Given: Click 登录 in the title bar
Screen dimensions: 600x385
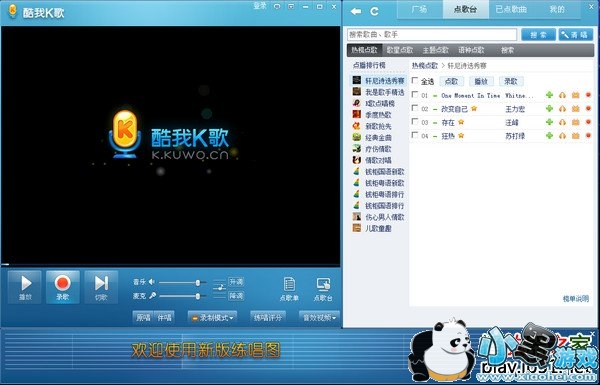Looking at the screenshot, I should click(x=260, y=6).
